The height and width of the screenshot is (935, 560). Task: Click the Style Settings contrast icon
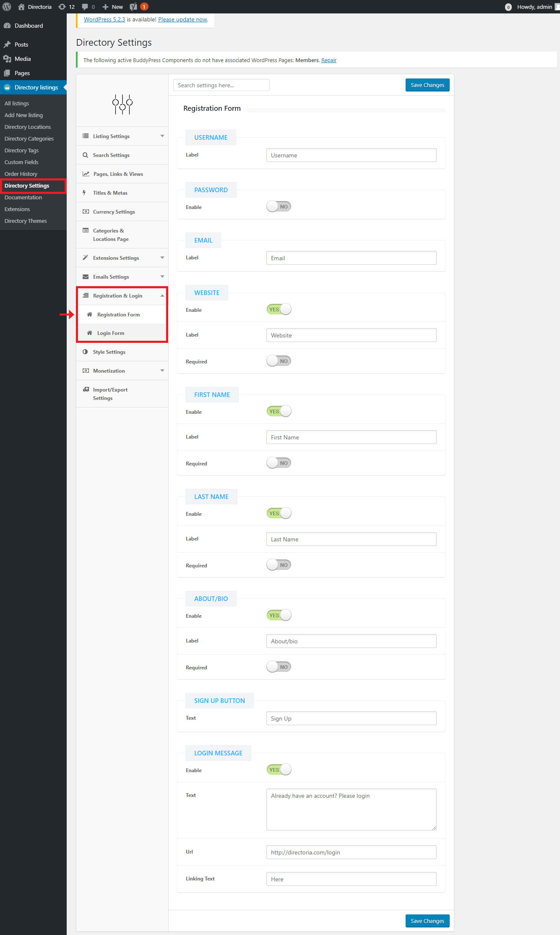point(86,352)
